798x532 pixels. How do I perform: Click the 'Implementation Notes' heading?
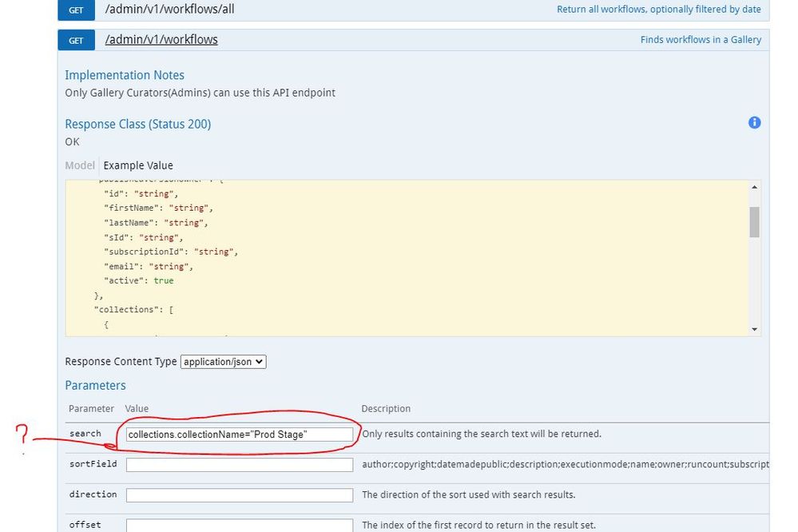(x=125, y=75)
